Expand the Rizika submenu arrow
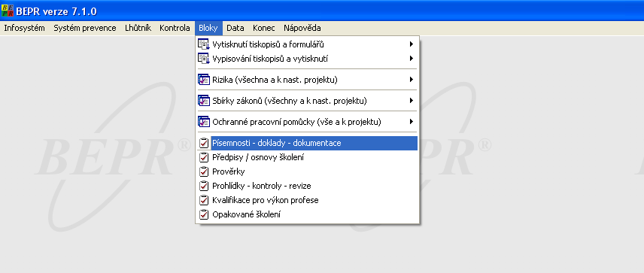This screenshot has width=644, height=273. [x=411, y=80]
